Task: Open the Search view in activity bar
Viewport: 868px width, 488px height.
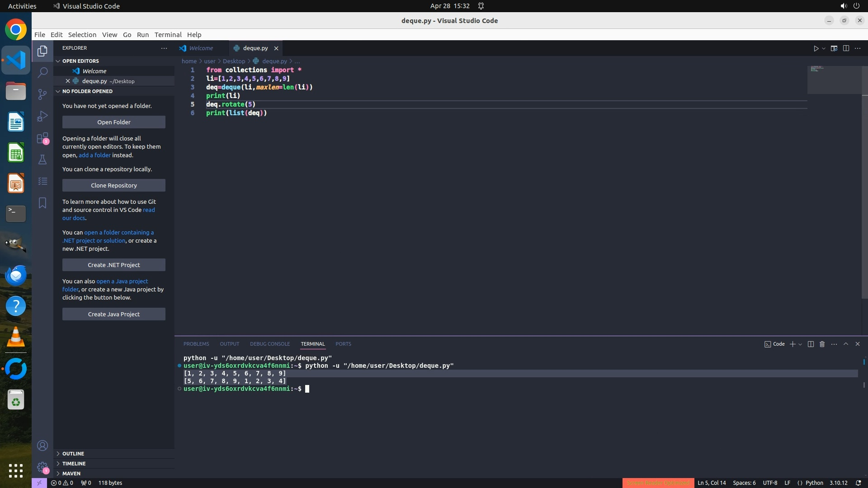Action: tap(42, 72)
